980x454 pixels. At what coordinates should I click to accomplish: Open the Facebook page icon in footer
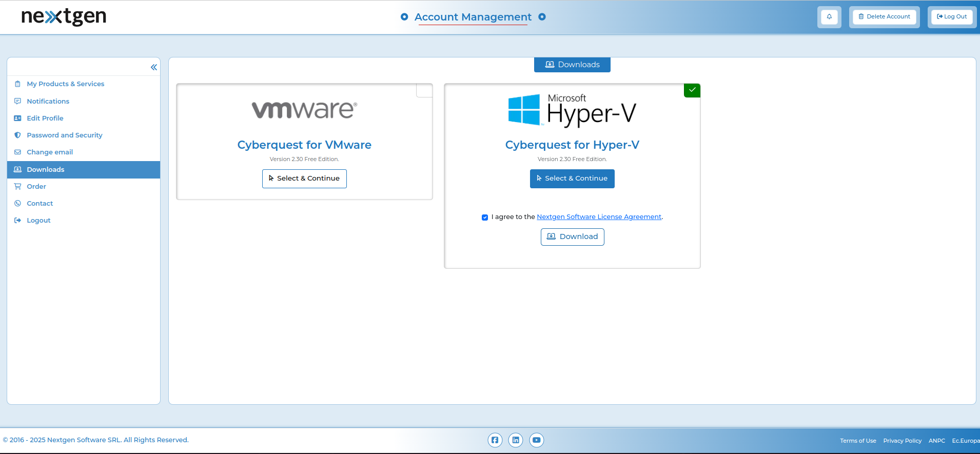click(495, 440)
